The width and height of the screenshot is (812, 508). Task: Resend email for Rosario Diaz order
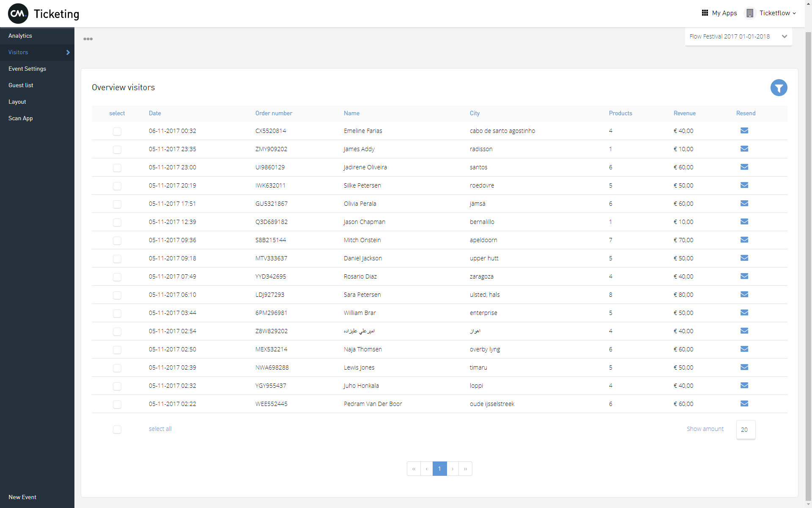(x=744, y=276)
